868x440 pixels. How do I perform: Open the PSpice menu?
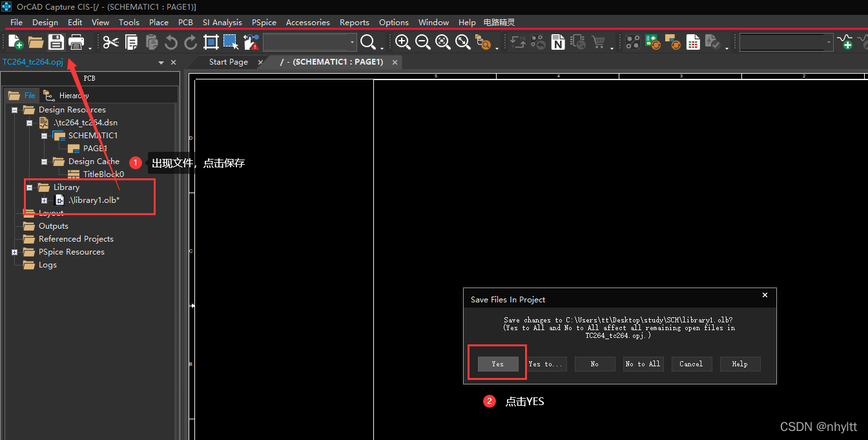tap(263, 22)
